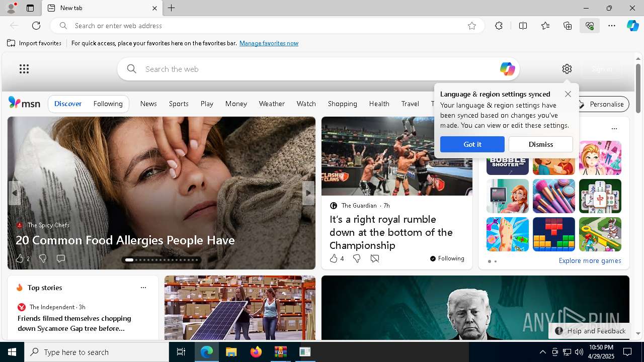The image size is (644, 362).
Task: Click the vertical page scrollbar
Action: coord(638,88)
